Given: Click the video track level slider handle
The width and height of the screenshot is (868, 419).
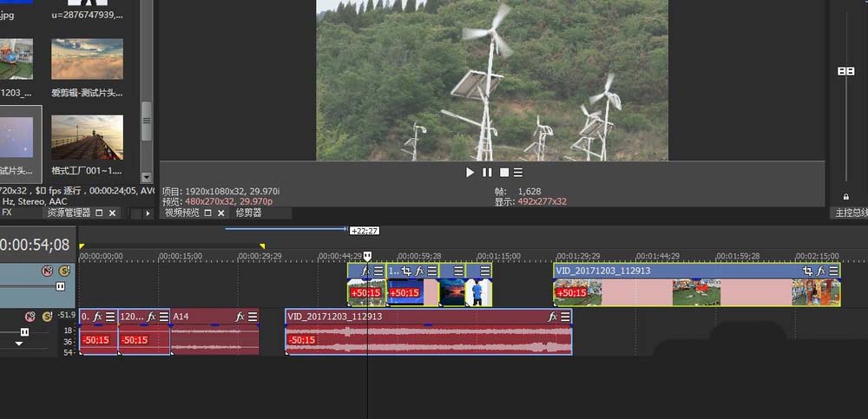Looking at the screenshot, I should coord(61,286).
